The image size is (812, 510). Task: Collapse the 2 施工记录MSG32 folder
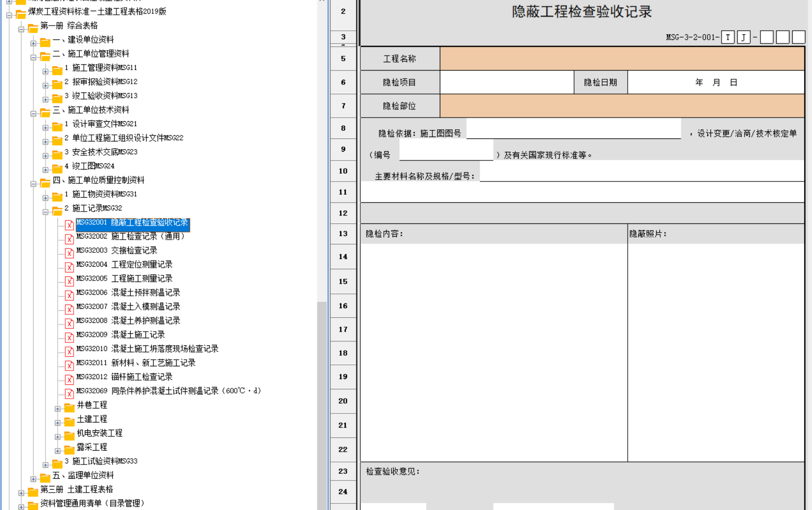[x=45, y=212]
